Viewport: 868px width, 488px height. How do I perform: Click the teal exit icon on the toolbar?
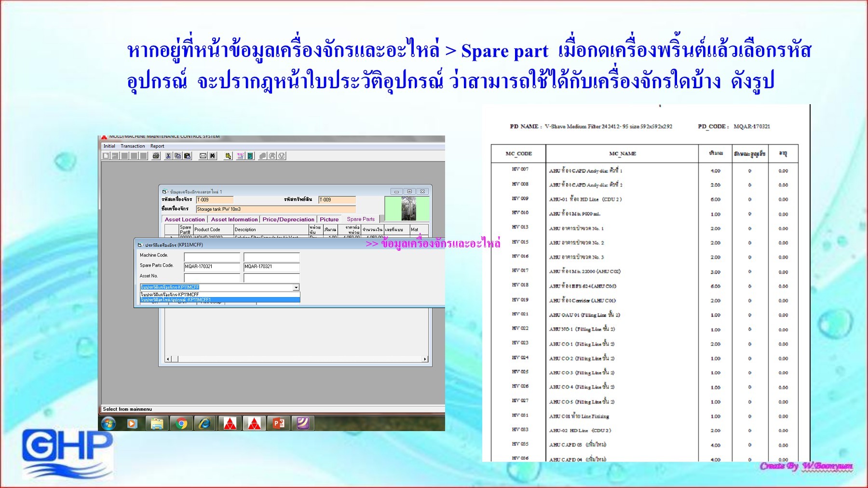pyautogui.click(x=250, y=156)
